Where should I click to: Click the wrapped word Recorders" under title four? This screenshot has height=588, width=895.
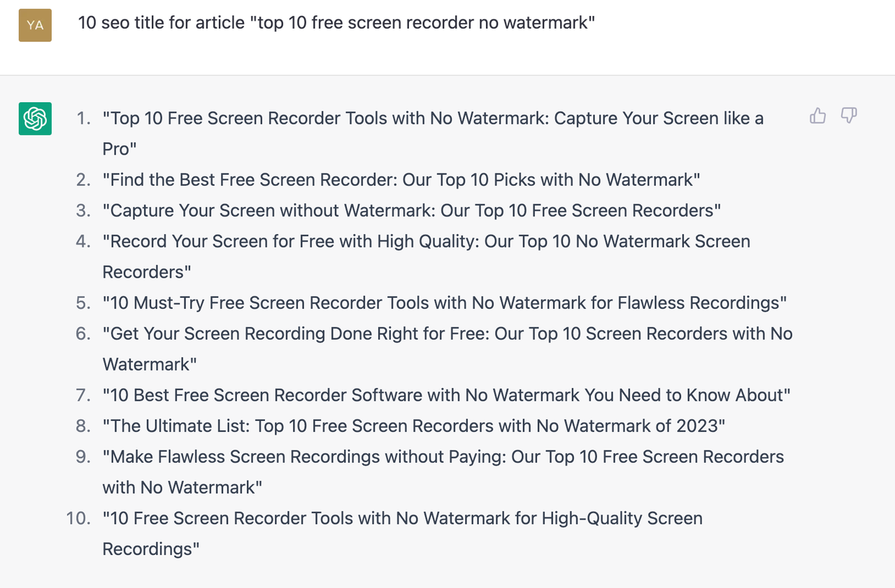pyautogui.click(x=147, y=272)
